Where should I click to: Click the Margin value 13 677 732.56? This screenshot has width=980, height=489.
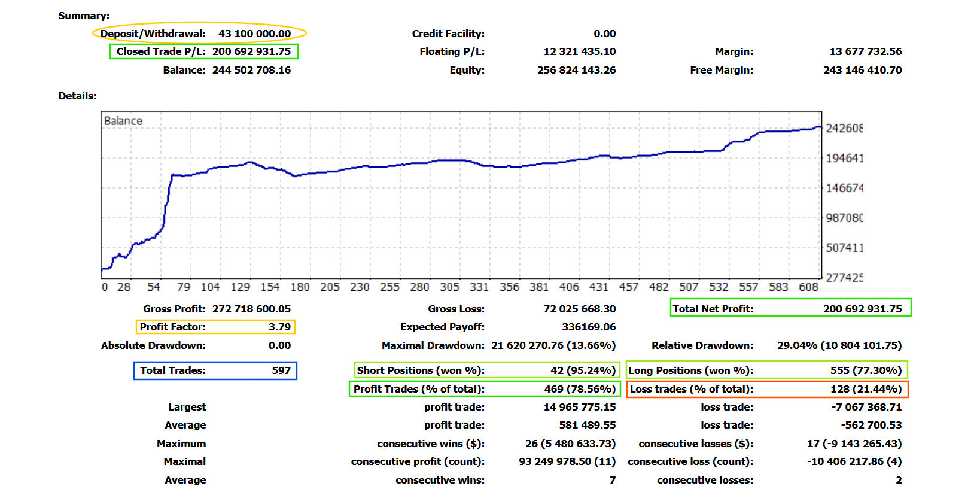coord(865,51)
